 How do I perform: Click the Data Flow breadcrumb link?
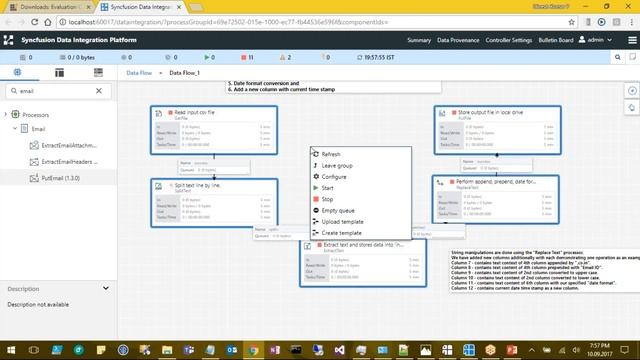click(x=139, y=73)
